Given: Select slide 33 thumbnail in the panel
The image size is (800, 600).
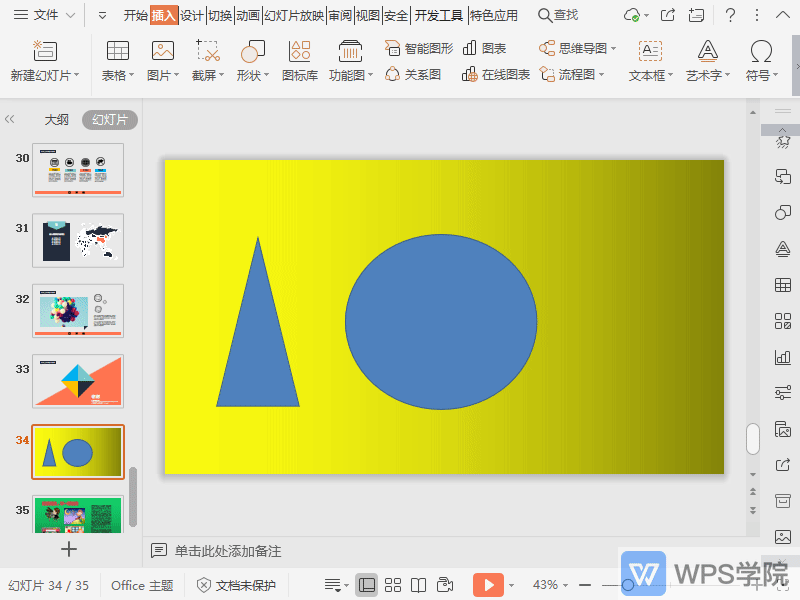Looking at the screenshot, I should click(77, 381).
